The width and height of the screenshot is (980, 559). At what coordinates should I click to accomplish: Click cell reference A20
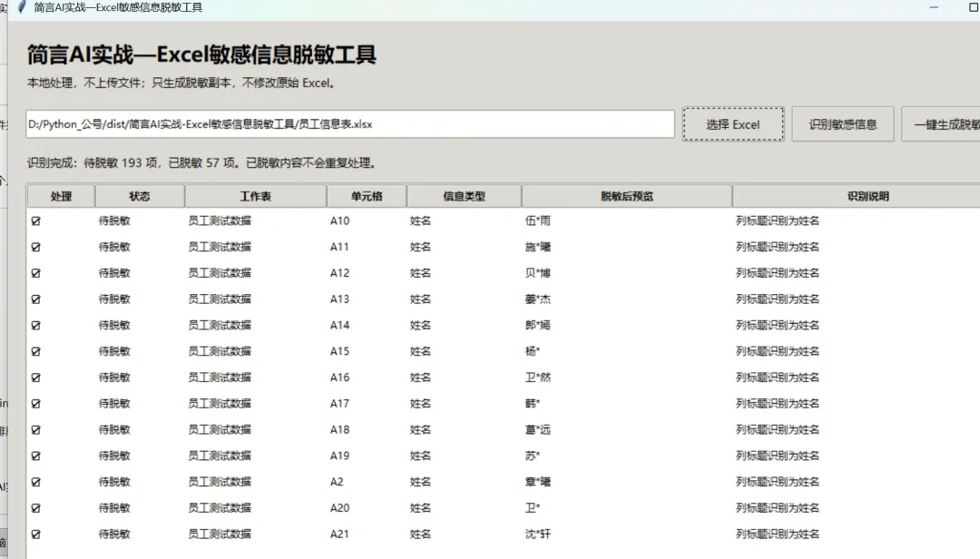340,507
